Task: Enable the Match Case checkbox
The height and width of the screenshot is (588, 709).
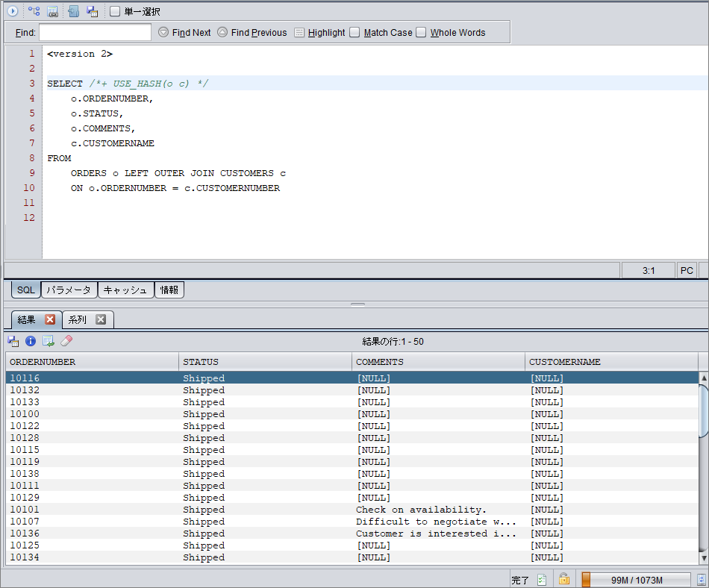Action: point(354,33)
